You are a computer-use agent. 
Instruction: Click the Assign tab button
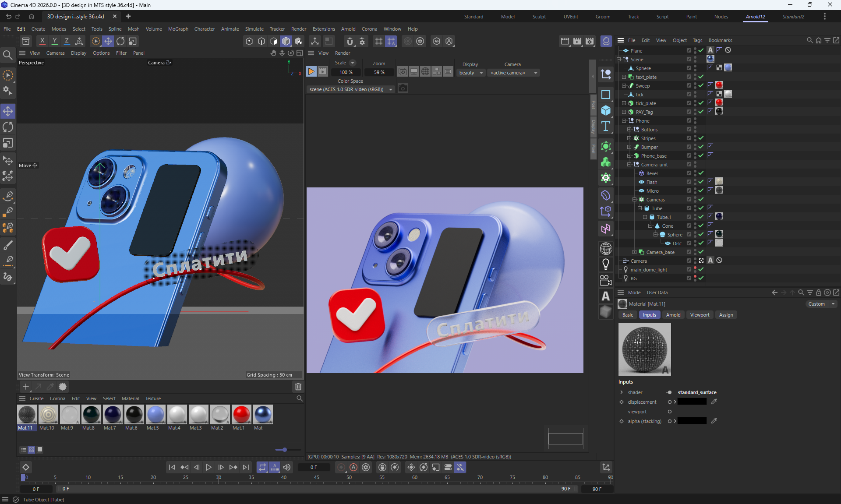(725, 315)
